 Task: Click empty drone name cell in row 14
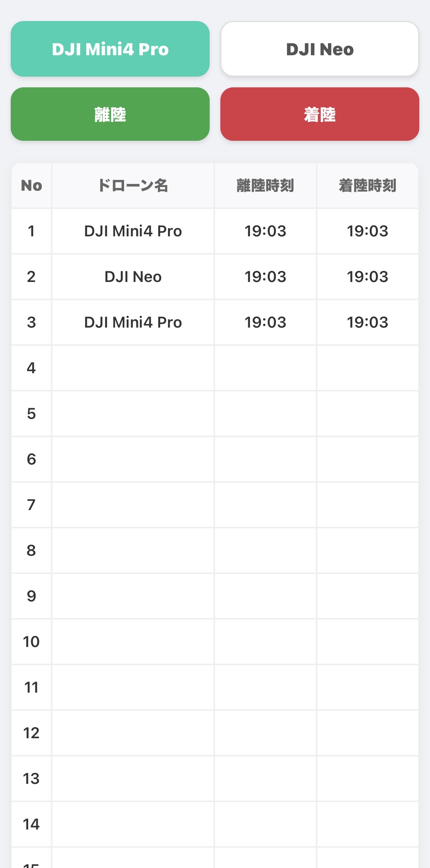(x=133, y=824)
